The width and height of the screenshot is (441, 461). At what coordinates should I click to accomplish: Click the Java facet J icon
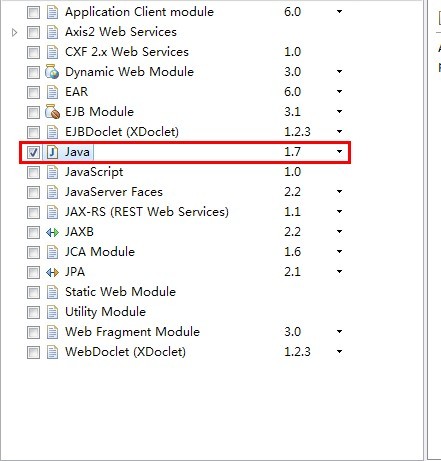click(52, 152)
